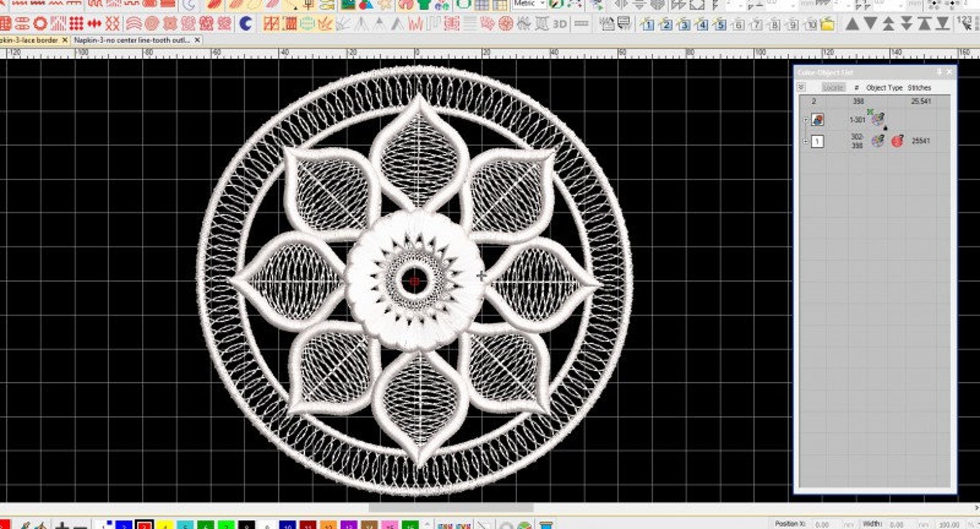Screen dimensions: 980x529
Task: Click the dash line stitch icon
Action: (581, 24)
